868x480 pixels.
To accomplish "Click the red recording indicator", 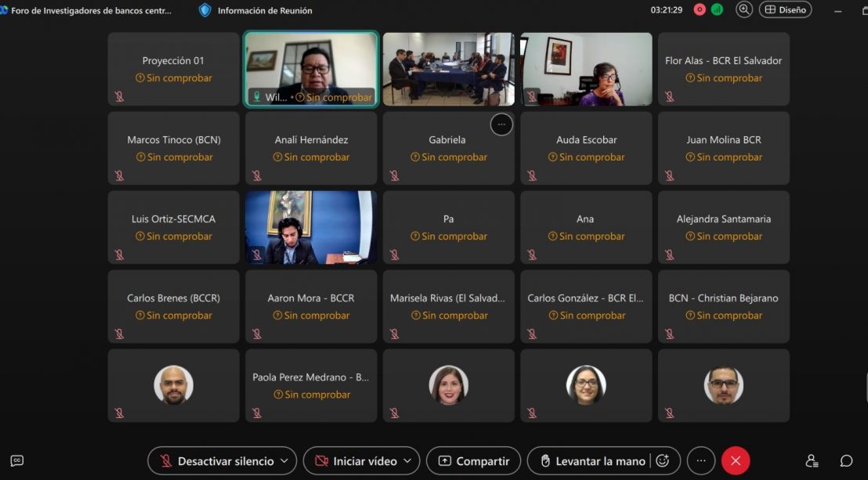I will 699,10.
